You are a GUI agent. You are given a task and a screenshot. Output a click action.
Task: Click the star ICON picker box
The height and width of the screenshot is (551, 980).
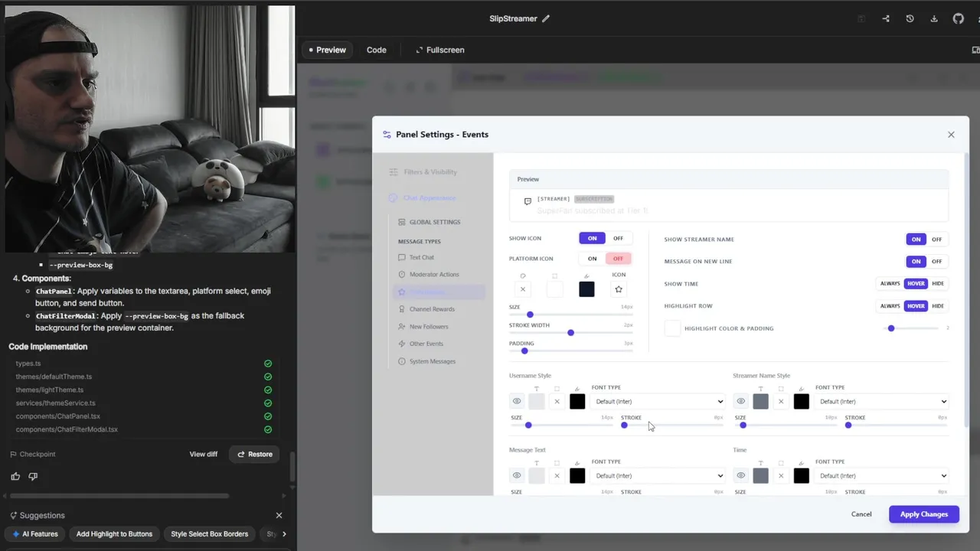(x=619, y=289)
